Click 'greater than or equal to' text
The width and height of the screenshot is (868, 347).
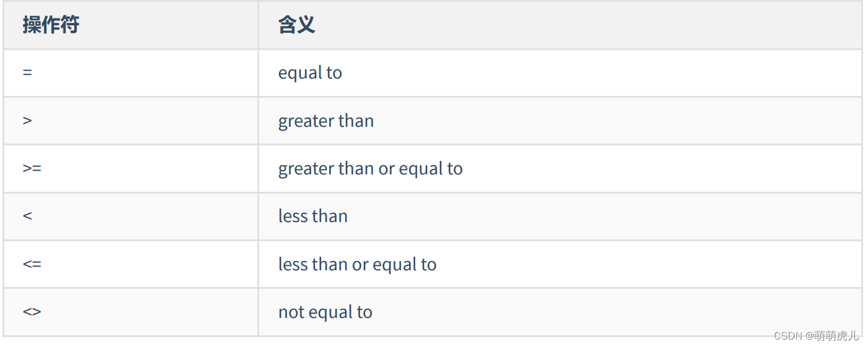[370, 168]
